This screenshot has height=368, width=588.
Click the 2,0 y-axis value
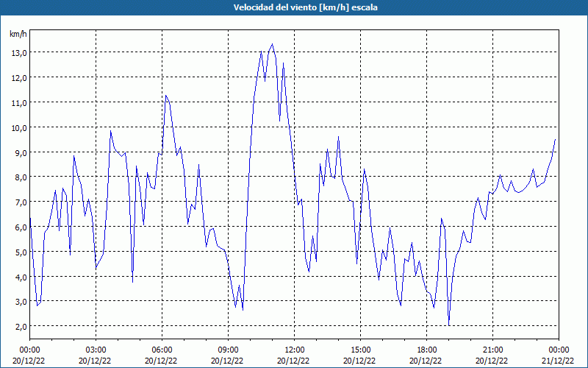(21, 326)
